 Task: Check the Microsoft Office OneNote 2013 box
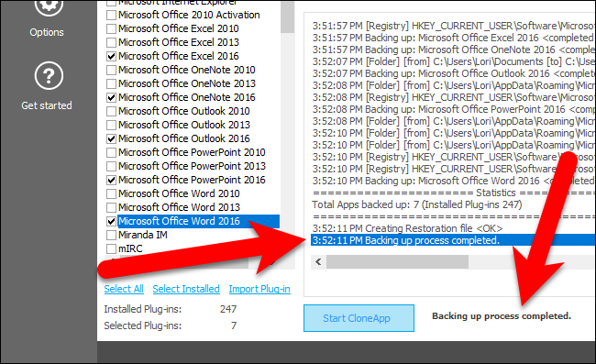111,83
